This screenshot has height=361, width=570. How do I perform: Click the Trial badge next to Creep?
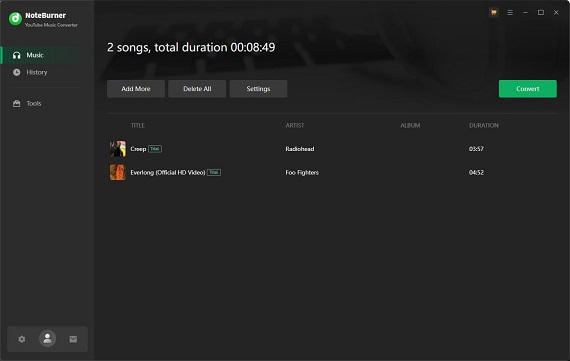pos(155,149)
